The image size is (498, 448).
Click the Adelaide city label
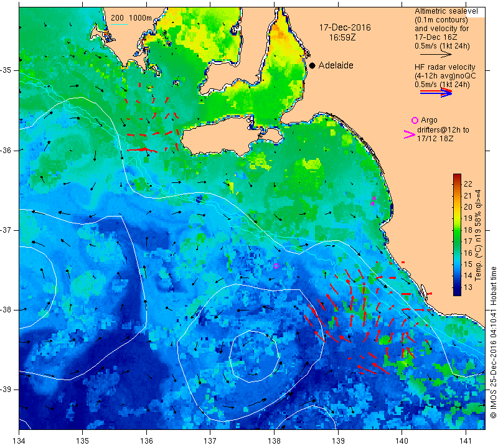click(336, 65)
